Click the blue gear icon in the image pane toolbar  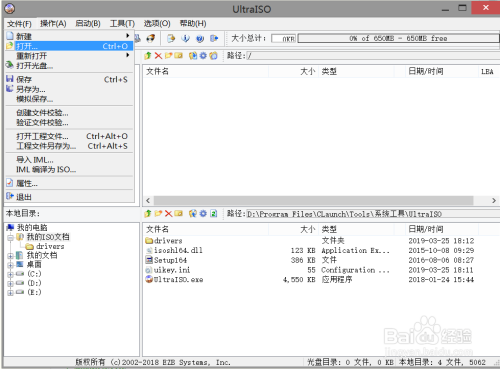203,55
